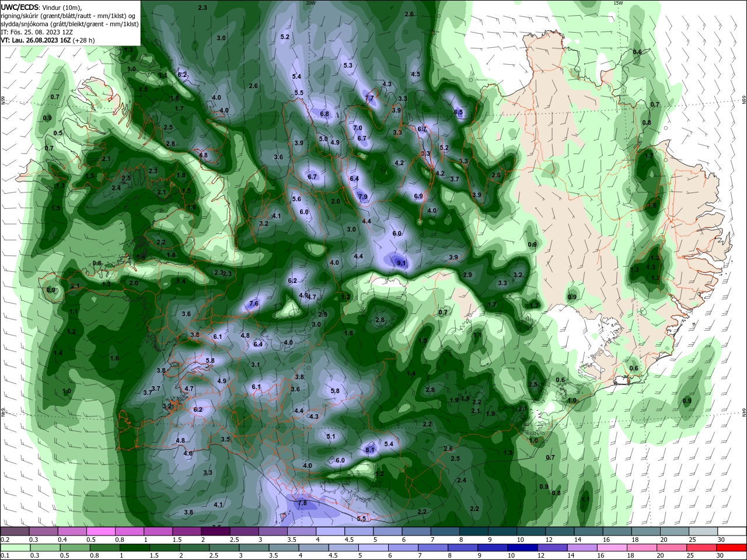The image size is (747, 560).
Task: Click the init time line 'IT: Fös. 25. 08. 2023 12Z'
Action: click(37, 32)
